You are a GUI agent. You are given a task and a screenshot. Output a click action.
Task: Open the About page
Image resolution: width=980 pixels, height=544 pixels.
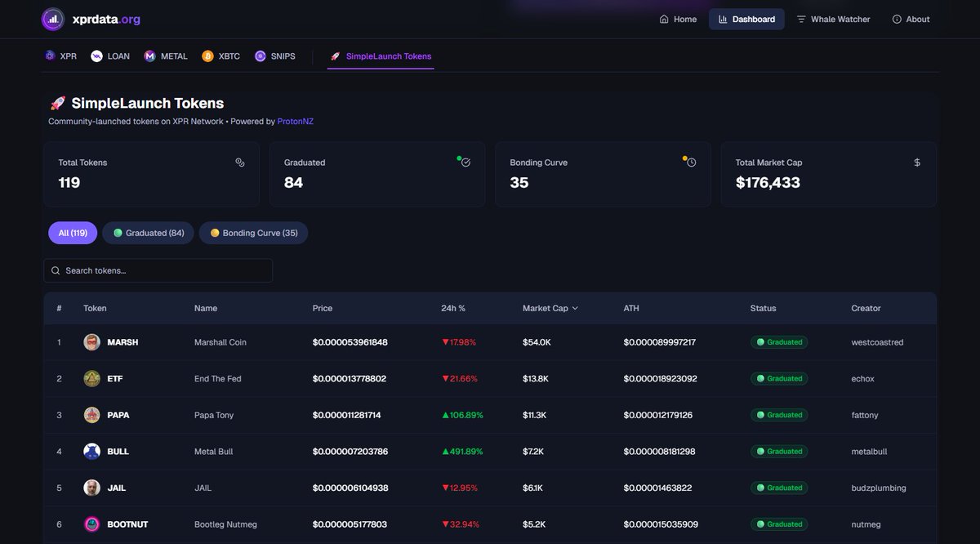(x=911, y=19)
